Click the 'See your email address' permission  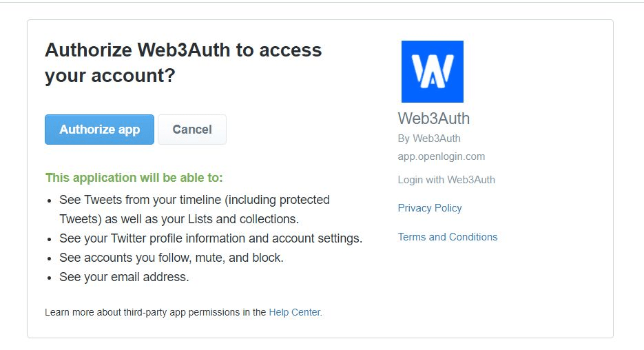(124, 277)
